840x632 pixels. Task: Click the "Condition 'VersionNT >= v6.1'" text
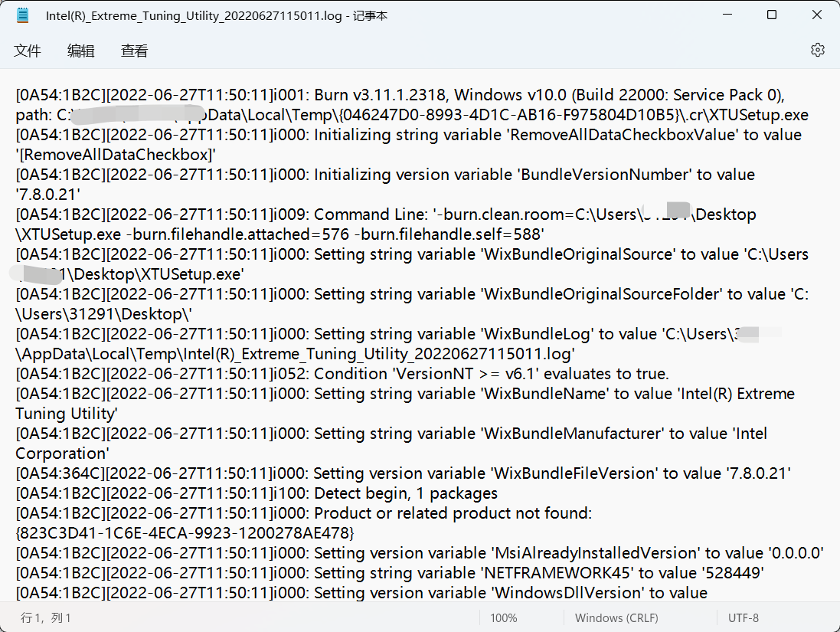coord(425,373)
